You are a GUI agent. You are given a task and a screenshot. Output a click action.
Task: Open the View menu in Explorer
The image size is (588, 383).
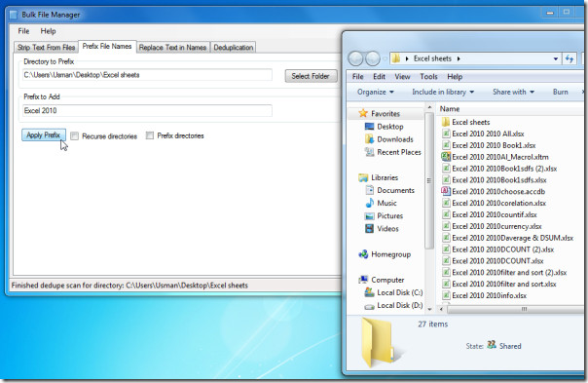402,77
